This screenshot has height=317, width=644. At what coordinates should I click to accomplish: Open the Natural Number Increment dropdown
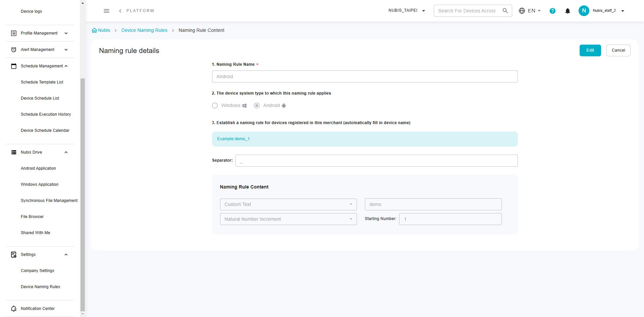point(288,219)
